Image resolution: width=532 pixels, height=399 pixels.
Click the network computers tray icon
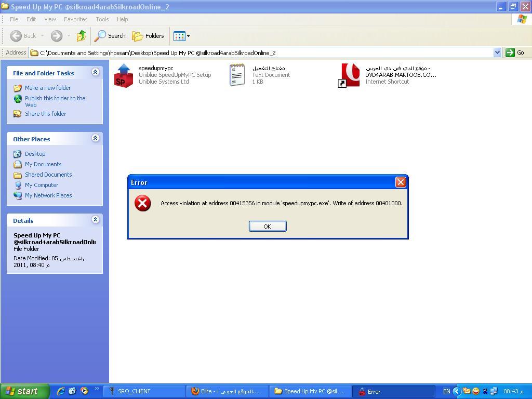click(x=494, y=391)
